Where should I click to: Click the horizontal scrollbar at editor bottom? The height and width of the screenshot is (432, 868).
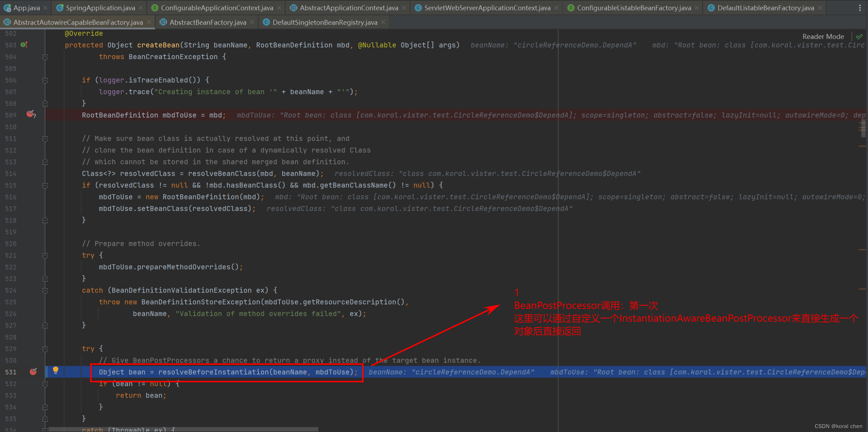pyautogui.click(x=183, y=429)
